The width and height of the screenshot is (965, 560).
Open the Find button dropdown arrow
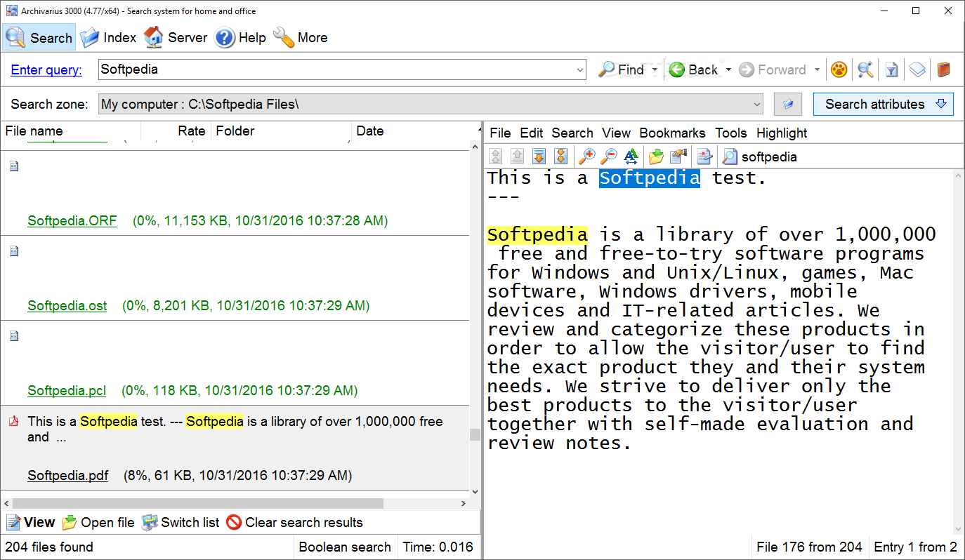pos(655,69)
